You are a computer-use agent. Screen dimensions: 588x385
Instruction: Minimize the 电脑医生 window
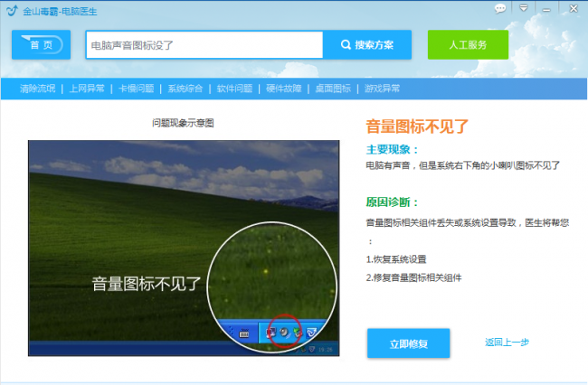(x=546, y=10)
